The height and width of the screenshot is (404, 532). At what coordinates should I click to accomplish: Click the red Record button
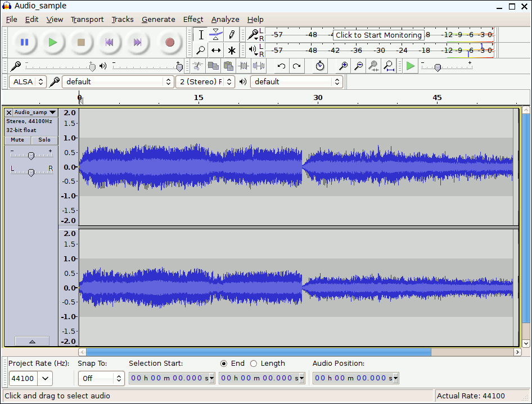pos(170,42)
